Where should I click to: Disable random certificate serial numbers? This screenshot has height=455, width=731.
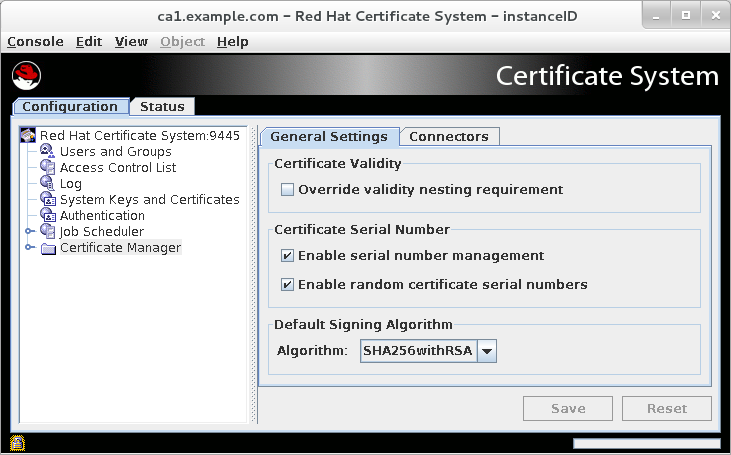(288, 285)
